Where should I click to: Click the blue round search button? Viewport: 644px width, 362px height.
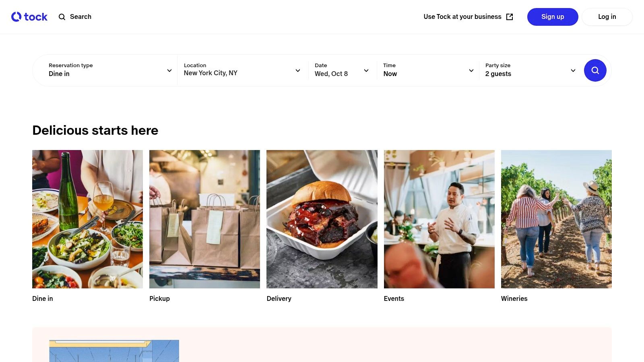595,70
